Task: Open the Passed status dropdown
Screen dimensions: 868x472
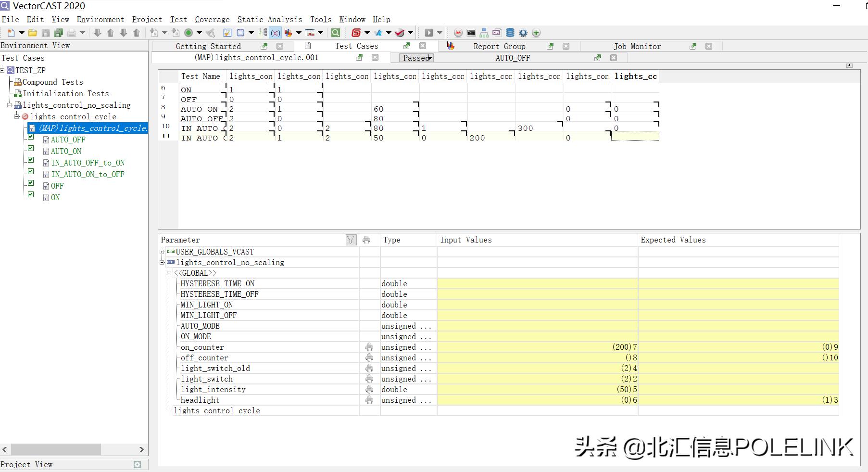Action: (x=416, y=58)
